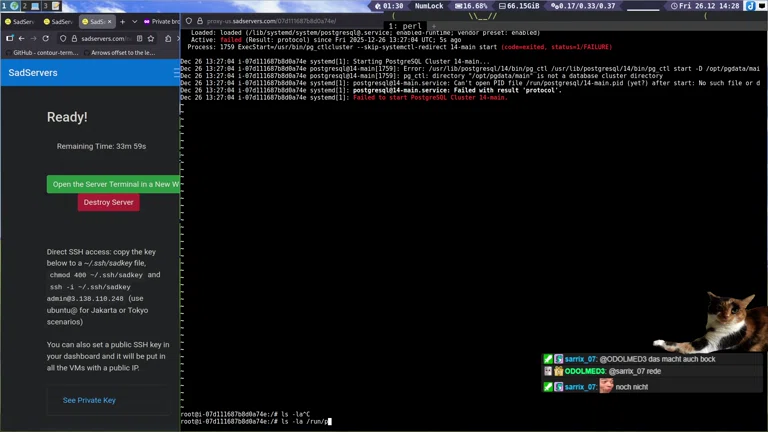Switch to workspace 3 with notepad icon
Viewport: 768px width, 432px height.
pyautogui.click(x=50, y=6)
